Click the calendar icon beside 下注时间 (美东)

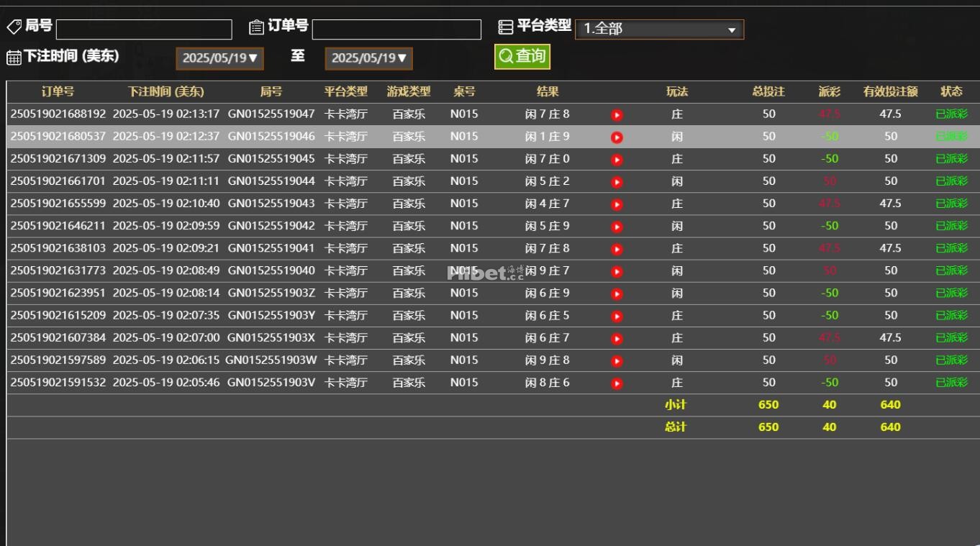(x=13, y=57)
